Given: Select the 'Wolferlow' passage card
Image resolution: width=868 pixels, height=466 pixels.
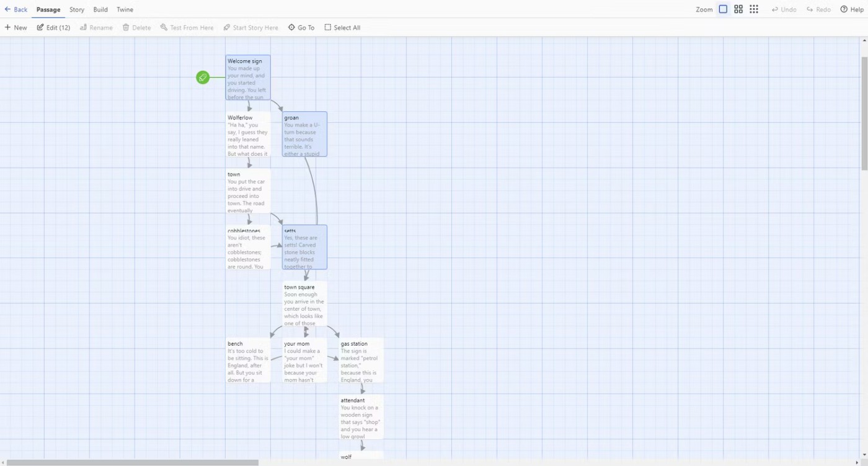Looking at the screenshot, I should coord(248,135).
